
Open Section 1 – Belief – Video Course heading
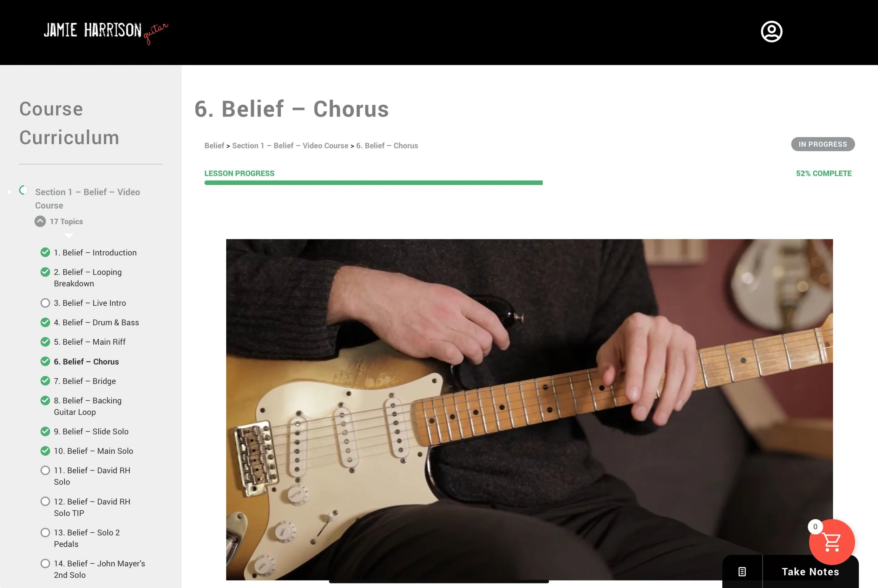[87, 199]
